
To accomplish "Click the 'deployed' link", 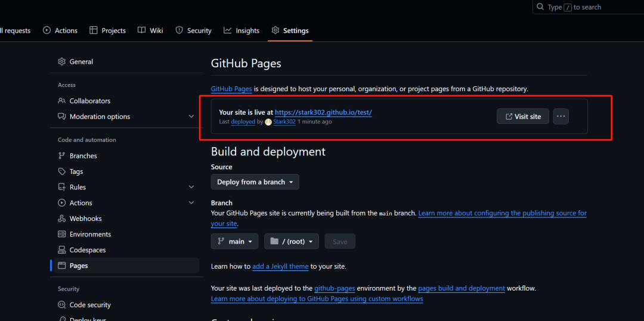I will click(x=243, y=121).
